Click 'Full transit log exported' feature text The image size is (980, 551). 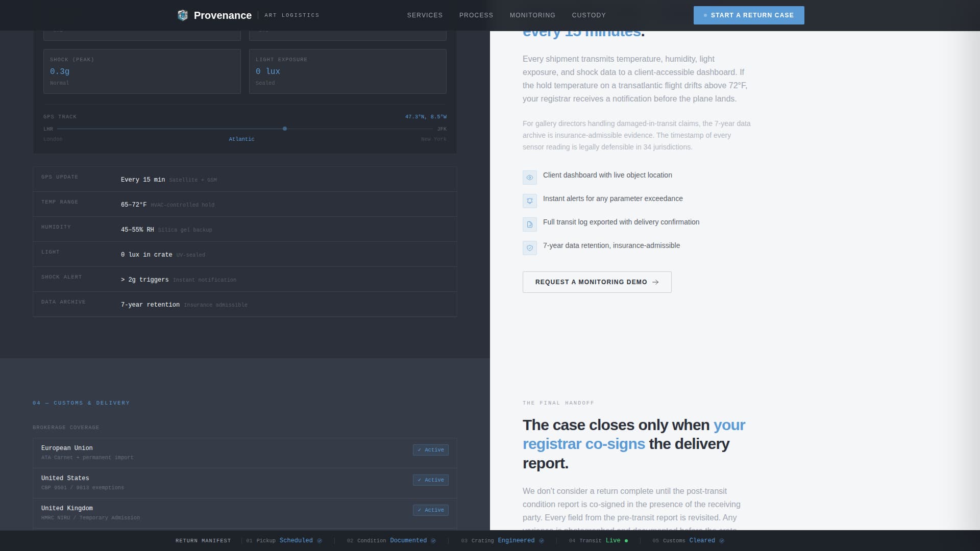click(621, 222)
